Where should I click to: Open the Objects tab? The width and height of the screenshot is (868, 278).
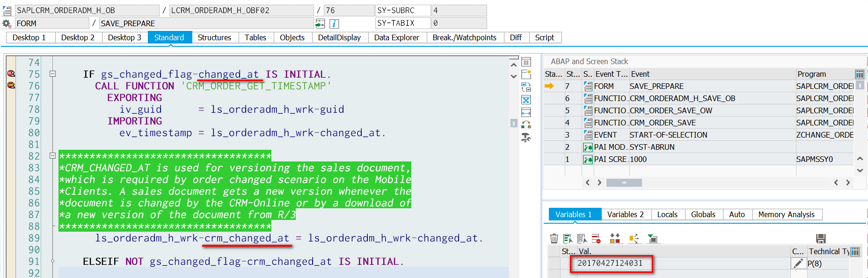(292, 37)
